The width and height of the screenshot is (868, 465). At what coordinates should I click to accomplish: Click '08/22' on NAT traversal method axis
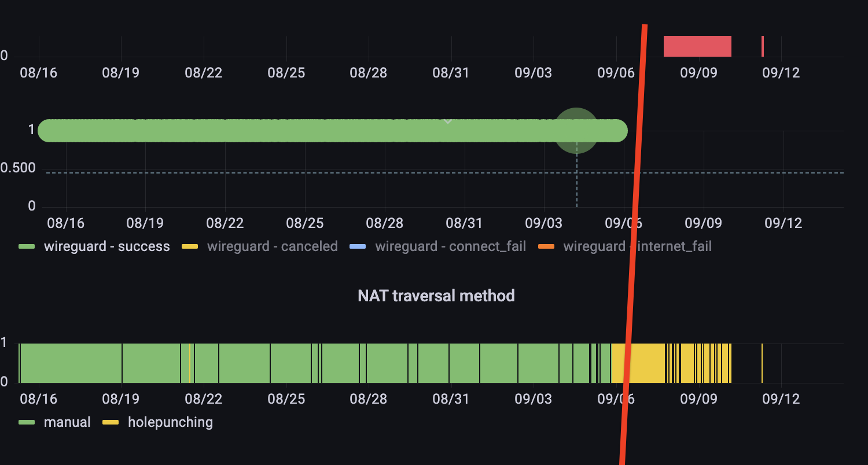tap(203, 399)
